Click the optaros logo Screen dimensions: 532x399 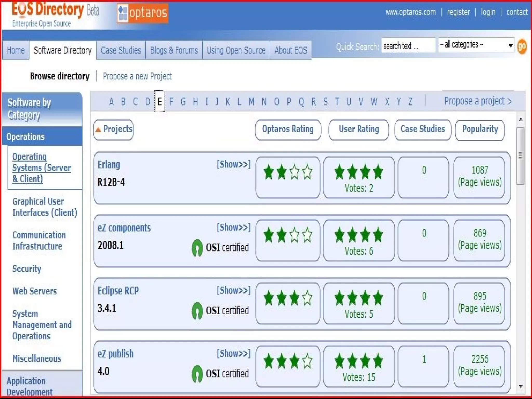point(143,13)
